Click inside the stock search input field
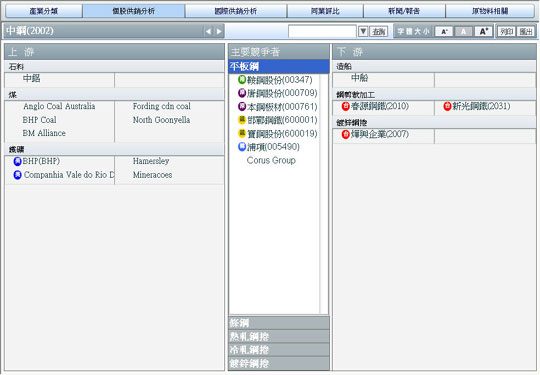 coord(322,31)
